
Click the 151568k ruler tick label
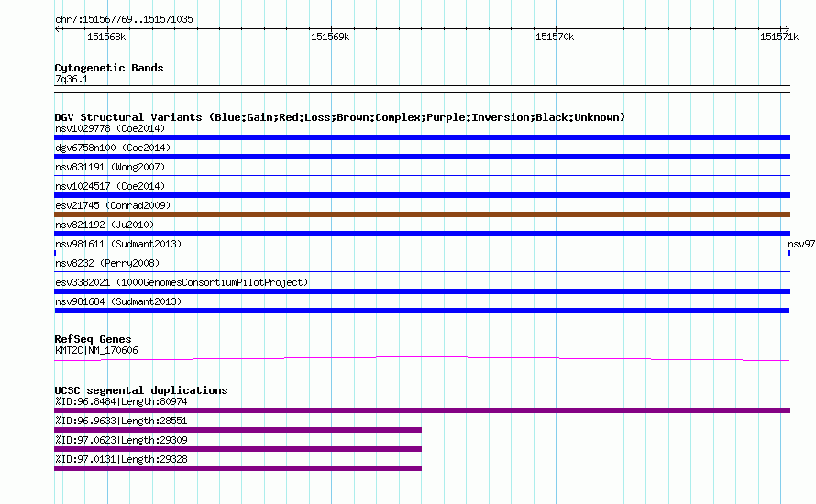click(x=106, y=37)
